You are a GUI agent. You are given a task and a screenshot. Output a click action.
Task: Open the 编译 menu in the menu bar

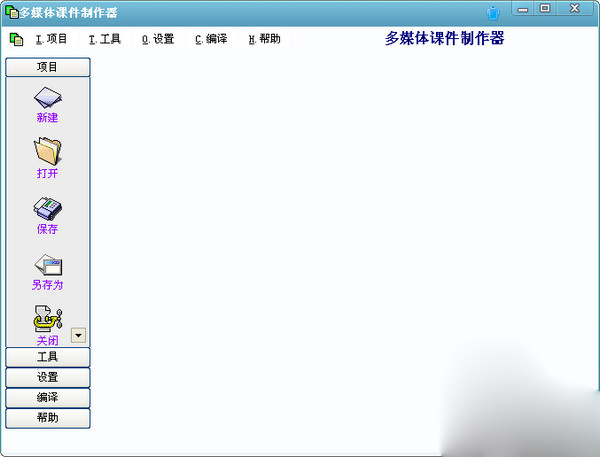[211, 39]
